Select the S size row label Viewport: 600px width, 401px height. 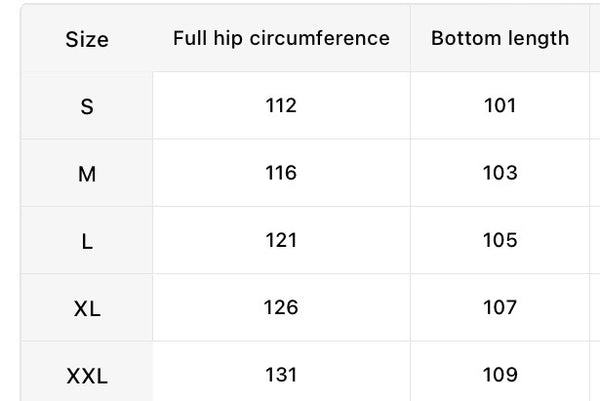(x=87, y=106)
